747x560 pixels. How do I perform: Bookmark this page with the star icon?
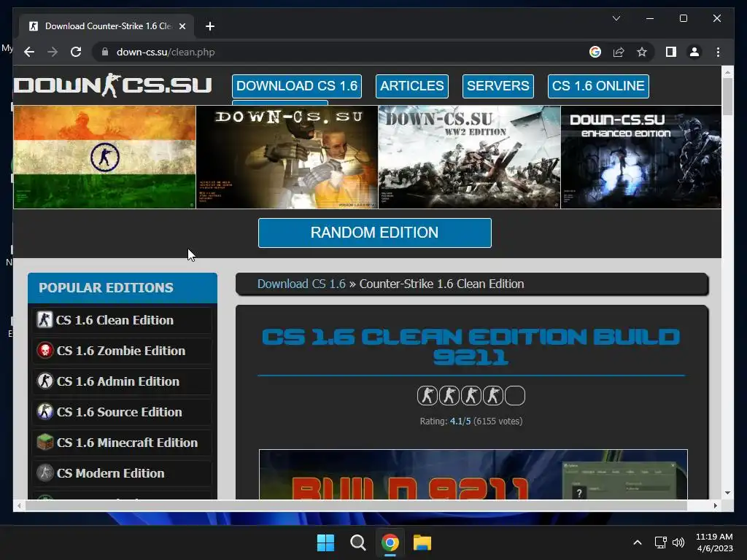(x=642, y=52)
